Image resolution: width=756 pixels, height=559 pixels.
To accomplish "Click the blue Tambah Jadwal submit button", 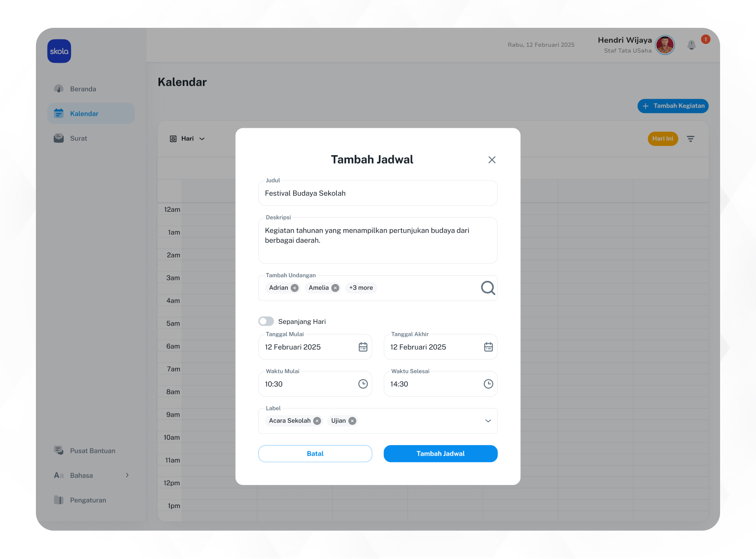I will (440, 454).
